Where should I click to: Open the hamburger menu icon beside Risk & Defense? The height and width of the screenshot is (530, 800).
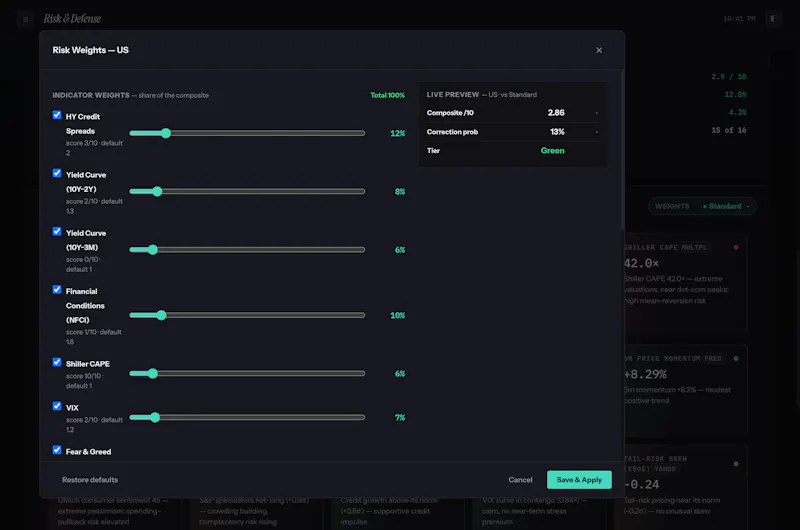26,19
